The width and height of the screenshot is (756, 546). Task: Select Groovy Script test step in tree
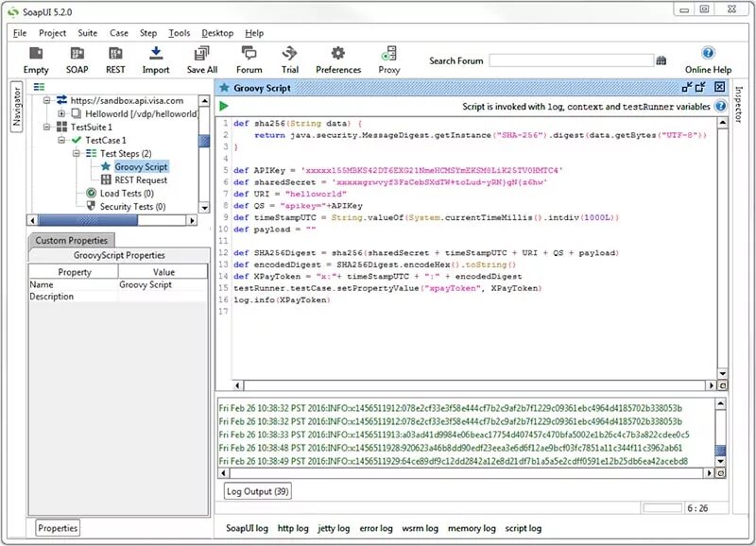(x=141, y=167)
